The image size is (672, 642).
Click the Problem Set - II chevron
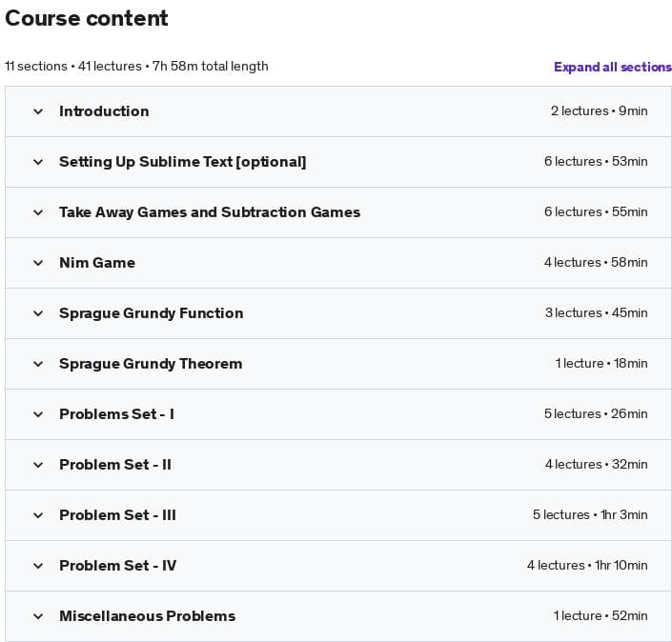[x=38, y=465]
